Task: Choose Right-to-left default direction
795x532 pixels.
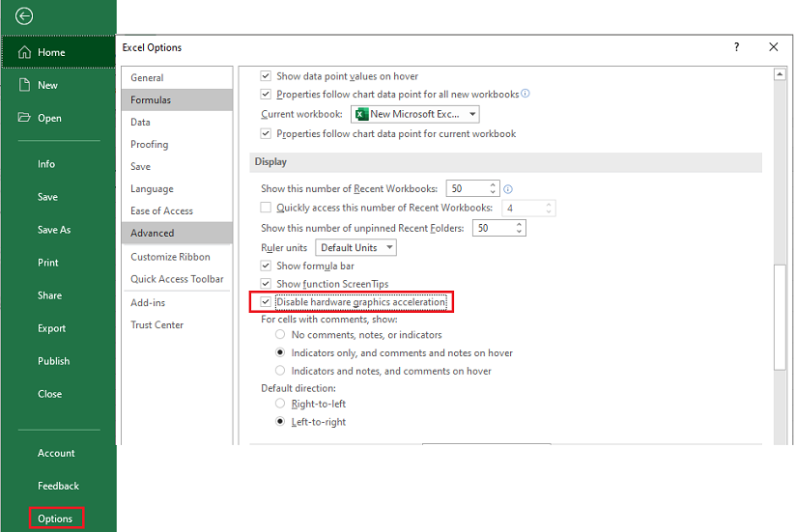Action: (280, 404)
